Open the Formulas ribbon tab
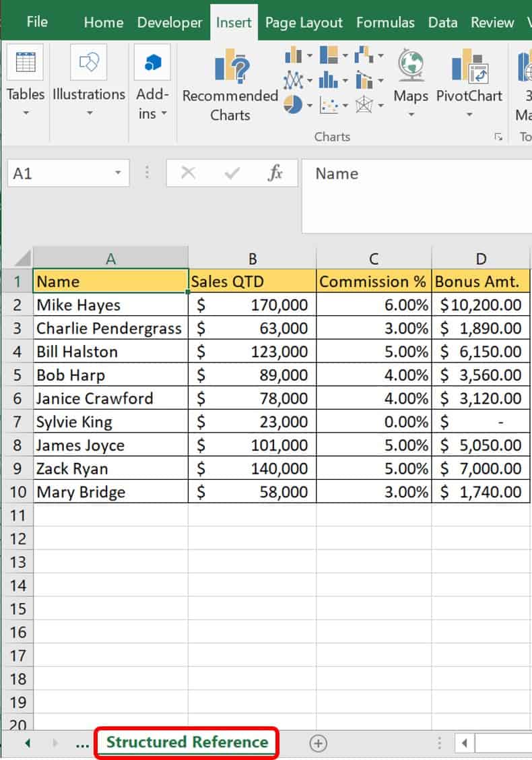Screen dimensions: 532x760 click(385, 22)
